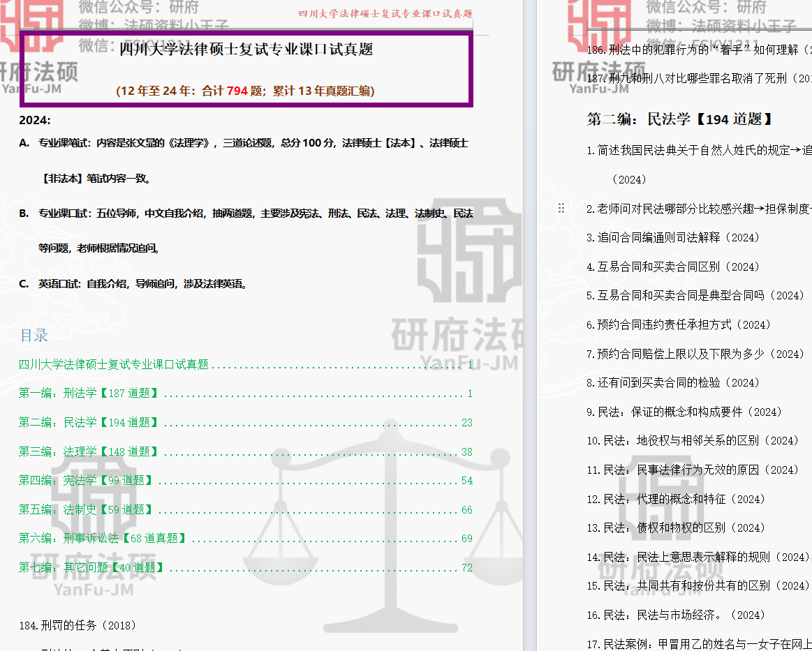Click question 5 about 典型合同

pos(695,295)
